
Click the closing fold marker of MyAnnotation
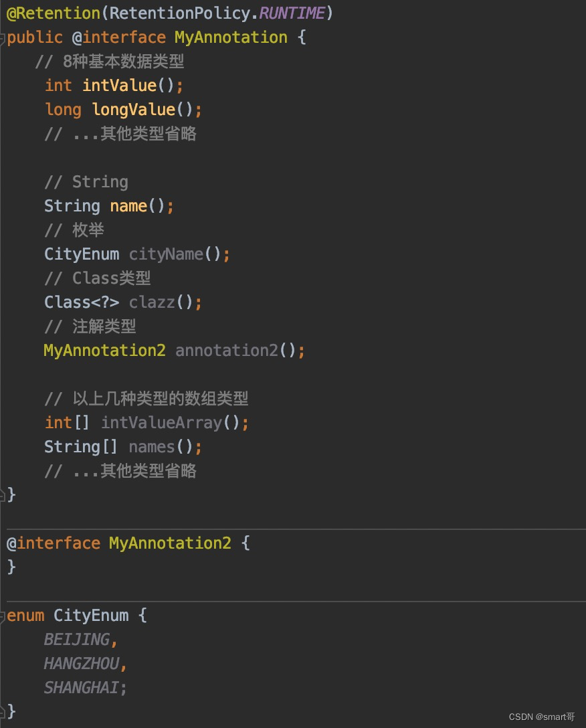coord(2,495)
